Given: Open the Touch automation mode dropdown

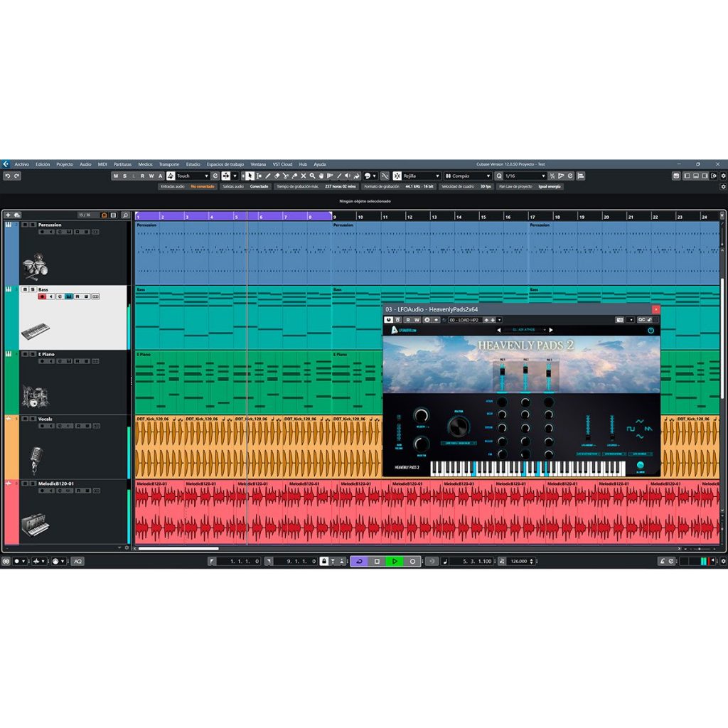Looking at the screenshot, I should [x=193, y=176].
